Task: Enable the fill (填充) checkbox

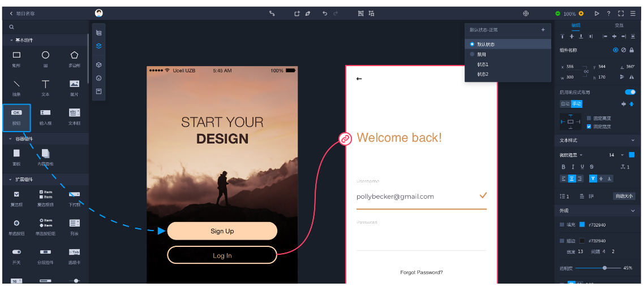Action: tap(562, 225)
